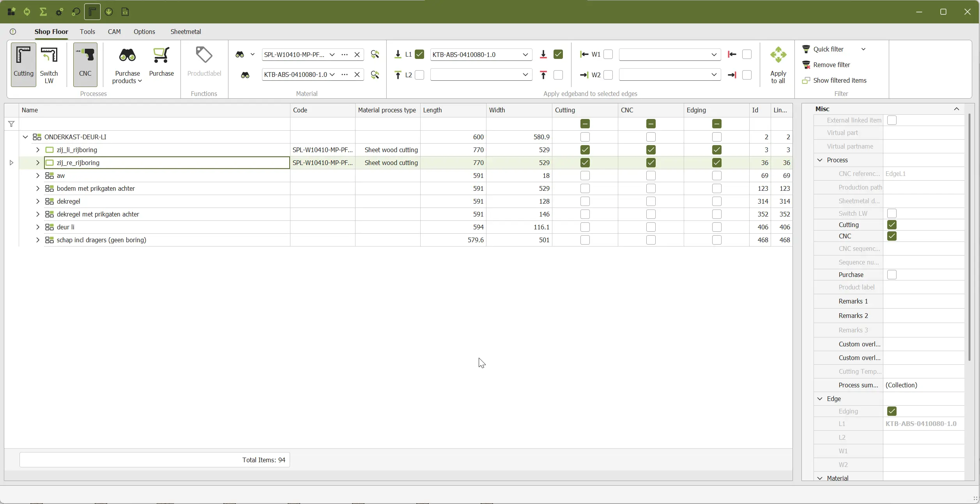The height and width of the screenshot is (504, 980).
Task: Switch to the CAM tab
Action: coord(114,32)
